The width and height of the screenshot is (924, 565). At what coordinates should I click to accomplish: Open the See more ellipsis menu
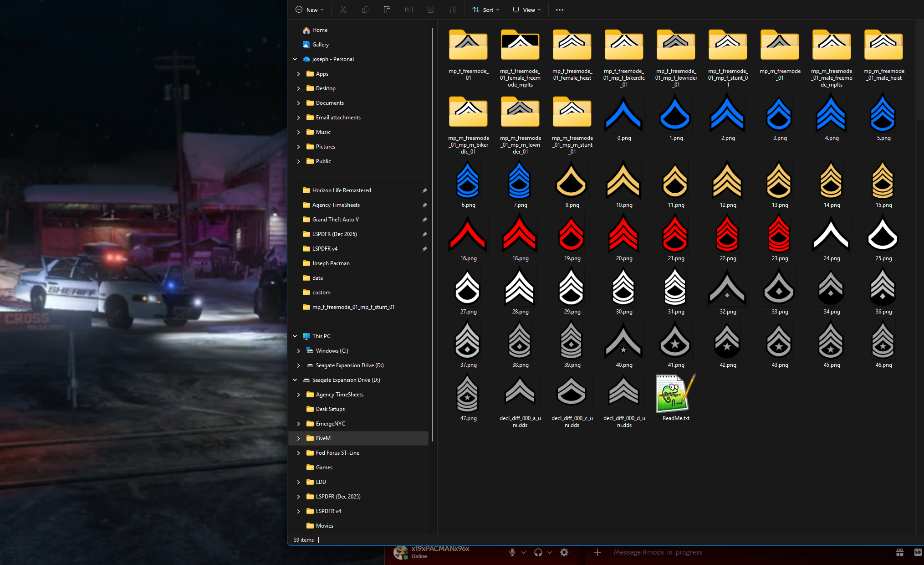(x=560, y=10)
